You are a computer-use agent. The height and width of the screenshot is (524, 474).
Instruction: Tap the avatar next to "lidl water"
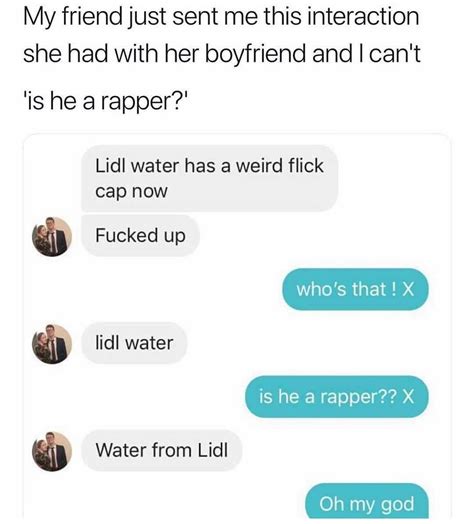[x=52, y=344]
